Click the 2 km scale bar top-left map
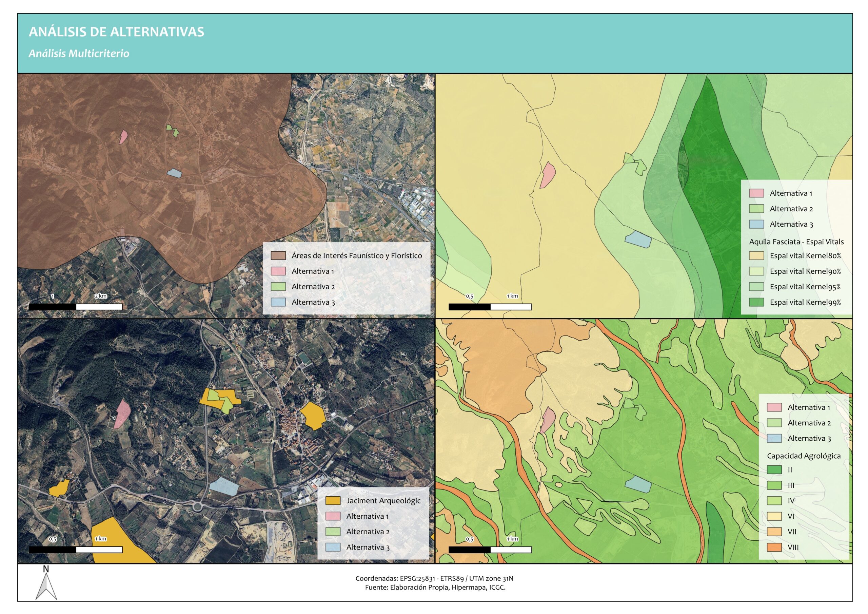The width and height of the screenshot is (868, 614). click(x=76, y=306)
